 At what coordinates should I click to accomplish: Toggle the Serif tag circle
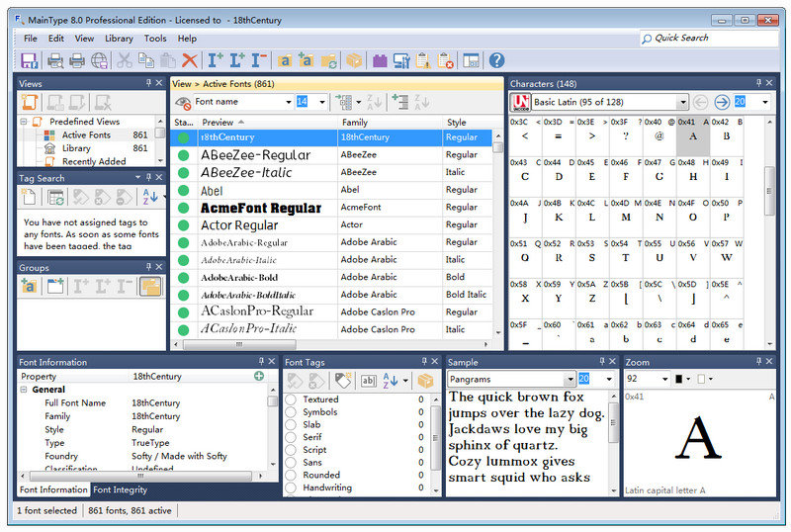point(291,437)
